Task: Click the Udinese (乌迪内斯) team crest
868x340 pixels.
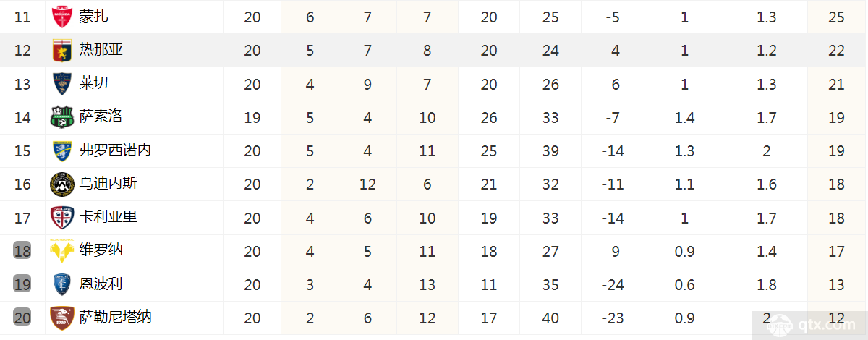Action: (x=61, y=183)
